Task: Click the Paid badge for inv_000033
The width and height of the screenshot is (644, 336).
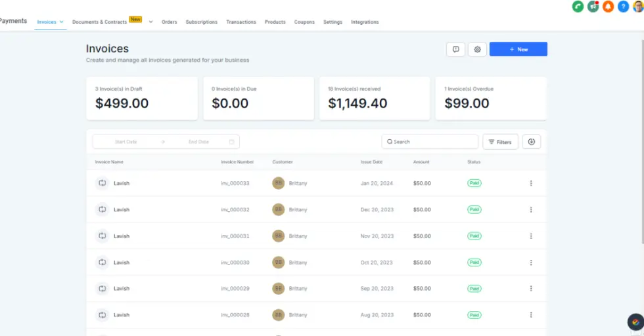Action: pyautogui.click(x=474, y=183)
